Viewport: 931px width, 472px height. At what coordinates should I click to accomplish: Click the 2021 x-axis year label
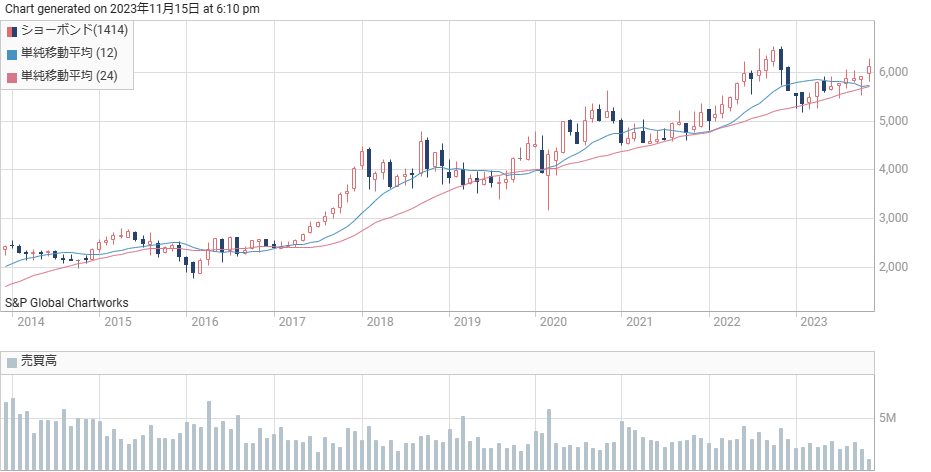point(639,322)
